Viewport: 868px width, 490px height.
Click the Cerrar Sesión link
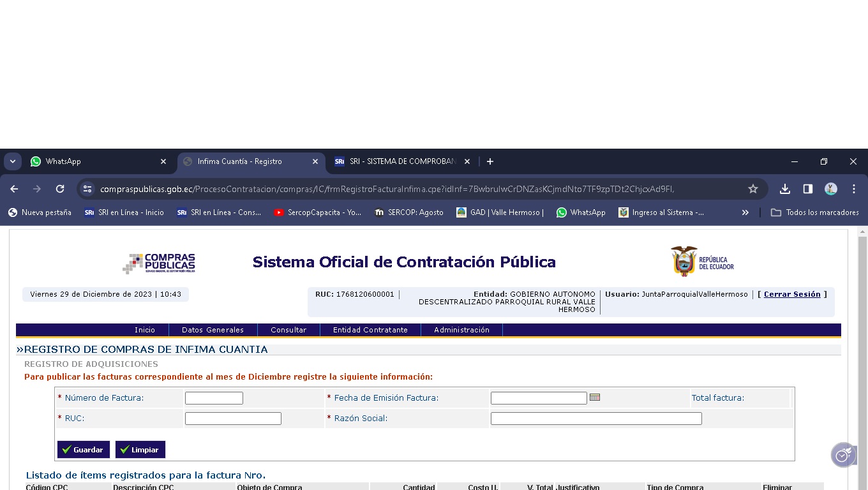(792, 294)
